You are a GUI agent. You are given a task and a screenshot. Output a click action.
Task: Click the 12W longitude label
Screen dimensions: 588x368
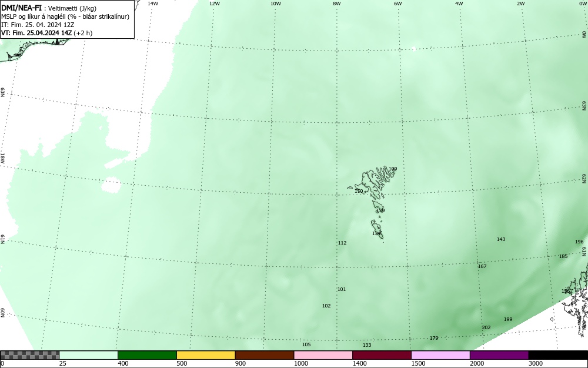point(214,4)
